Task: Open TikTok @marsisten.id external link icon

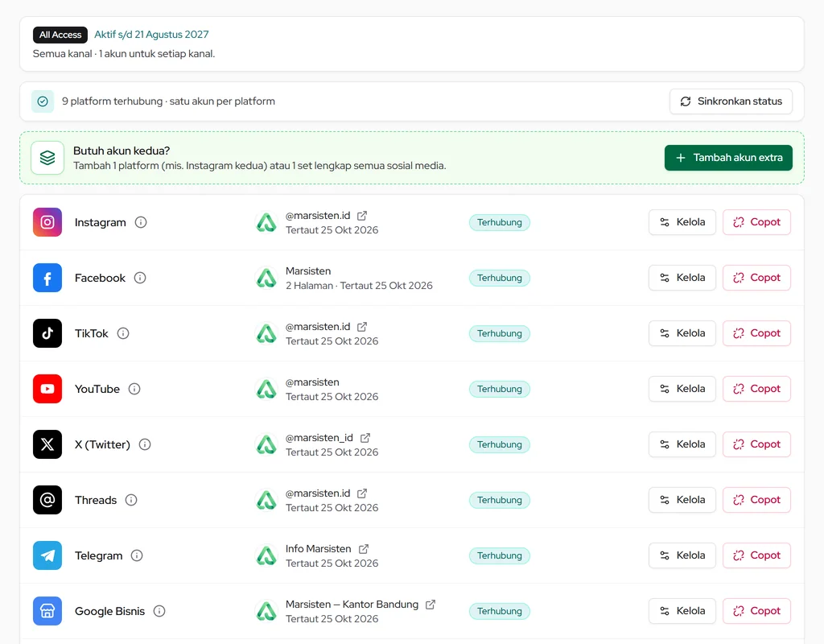Action: click(x=362, y=327)
